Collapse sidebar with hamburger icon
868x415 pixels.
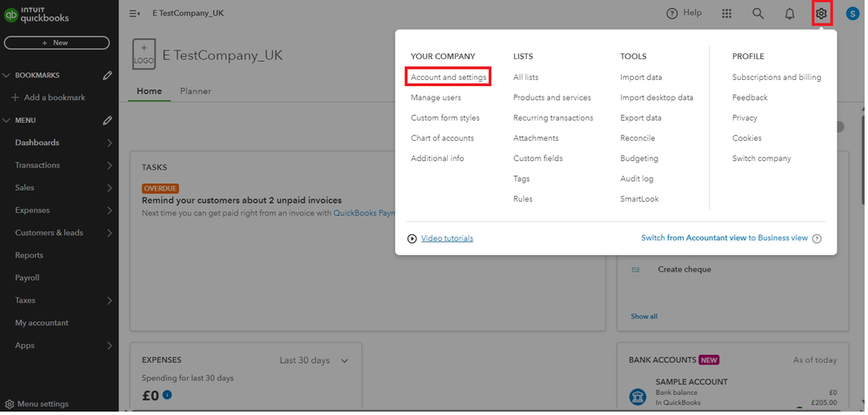(x=135, y=13)
